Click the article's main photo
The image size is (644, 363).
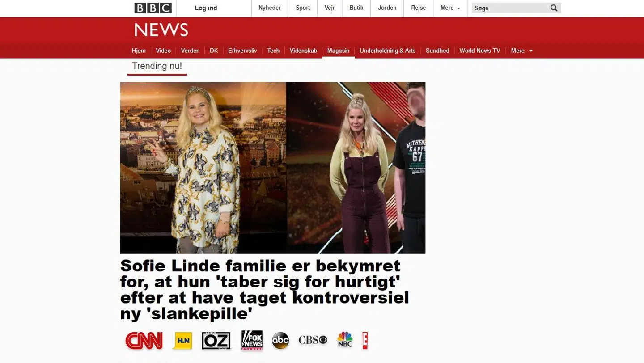coord(273,168)
